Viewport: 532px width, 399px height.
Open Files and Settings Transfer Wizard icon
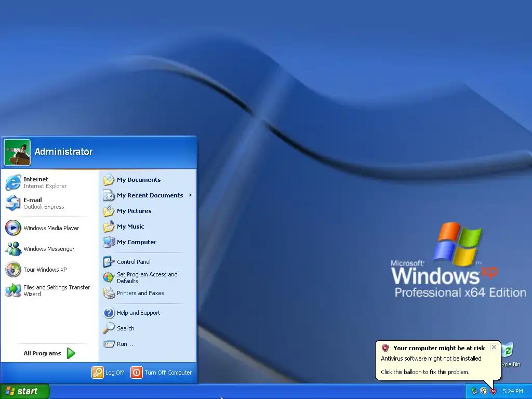tap(13, 290)
